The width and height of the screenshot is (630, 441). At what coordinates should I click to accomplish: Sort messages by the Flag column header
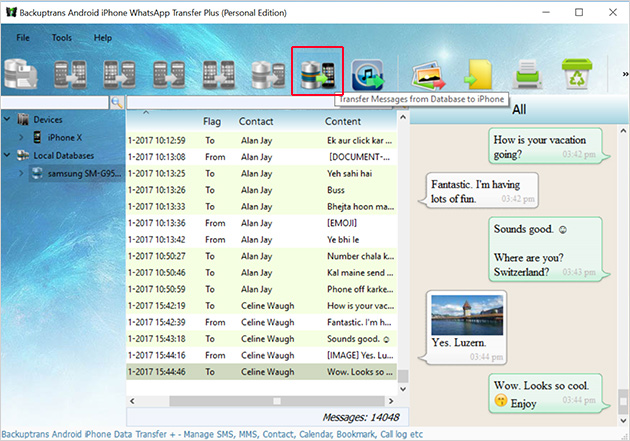click(212, 121)
